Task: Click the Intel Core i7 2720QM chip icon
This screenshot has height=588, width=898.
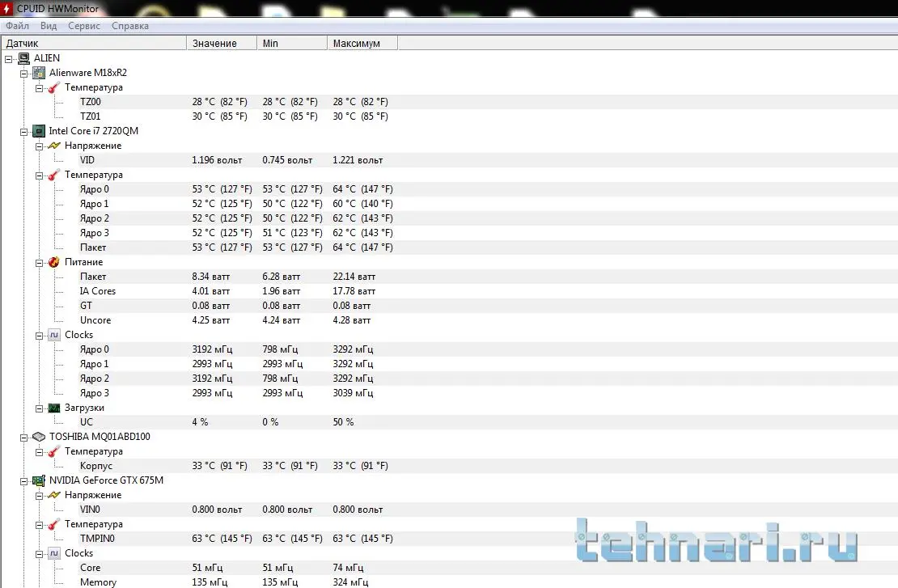Action: [x=39, y=131]
